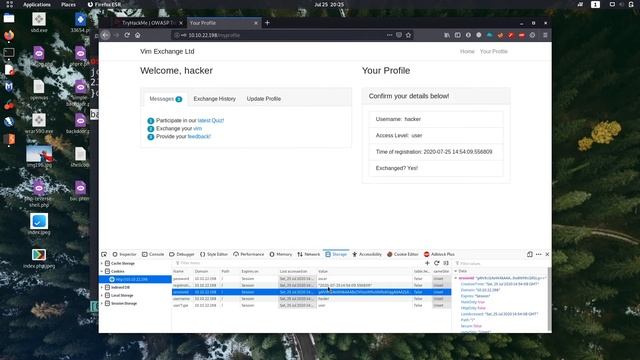Viewport: 640px width, 360px height.
Task: Open the Accessibility devtools panel
Action: pyautogui.click(x=367, y=254)
